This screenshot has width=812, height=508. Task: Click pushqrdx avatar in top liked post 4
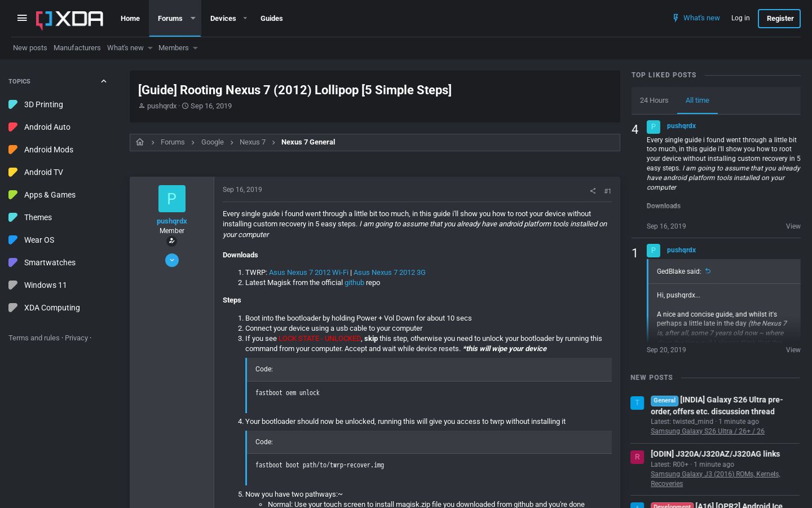[654, 126]
